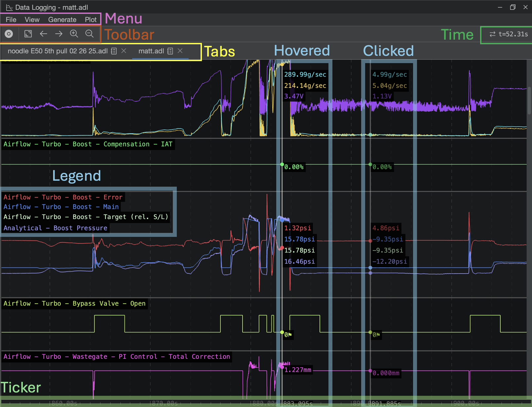Click legend entry Airflow Turbo Boost Error
The width and height of the screenshot is (532, 407).
click(x=63, y=197)
